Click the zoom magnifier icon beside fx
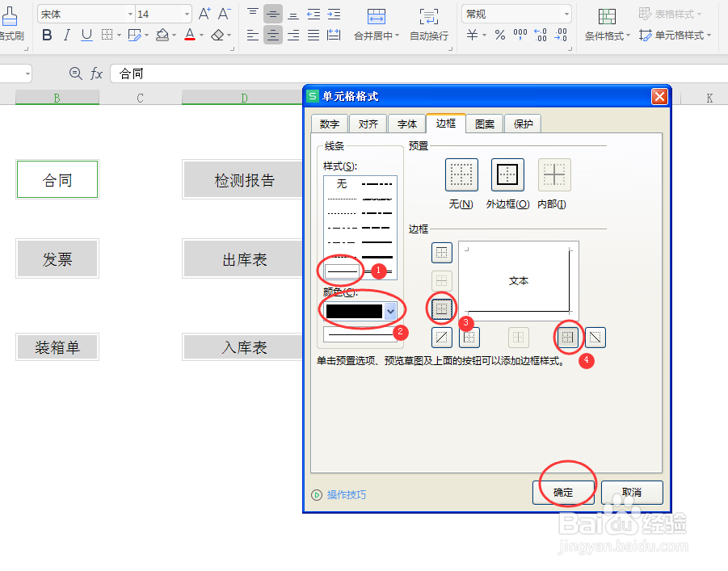This screenshot has width=728, height=571. pyautogui.click(x=75, y=73)
